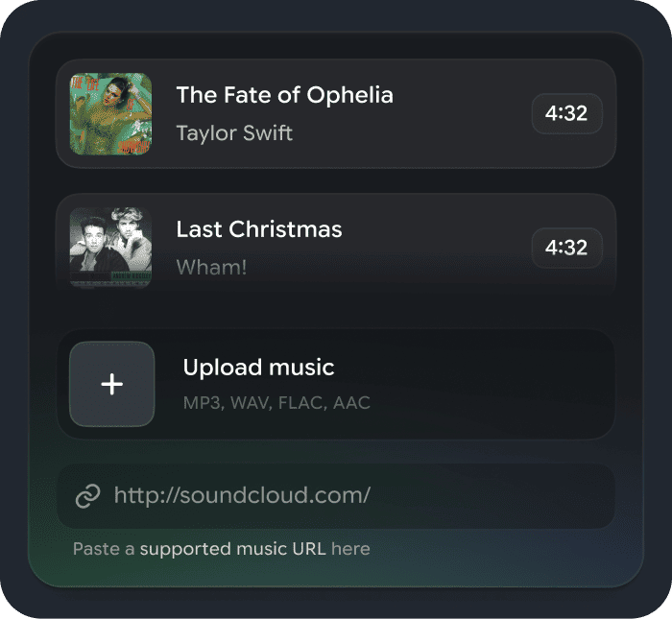Click the chain link icon
Screen dimensions: 672x619
point(87,495)
